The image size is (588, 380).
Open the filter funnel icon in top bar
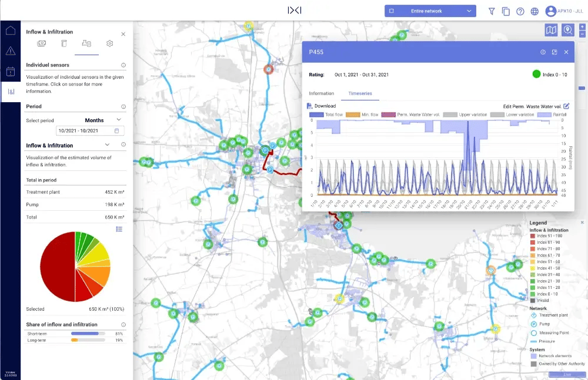coord(491,11)
